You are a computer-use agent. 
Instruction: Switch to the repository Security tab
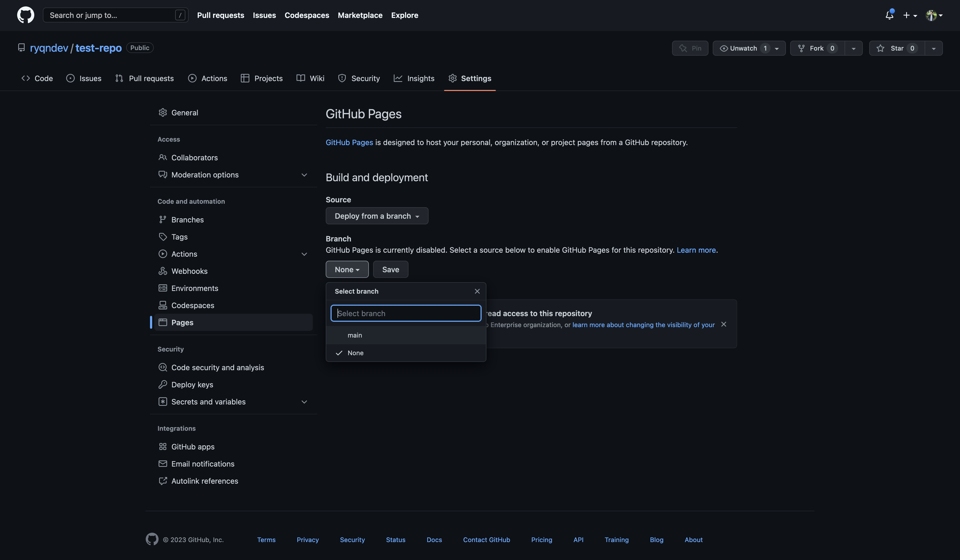[x=359, y=78]
